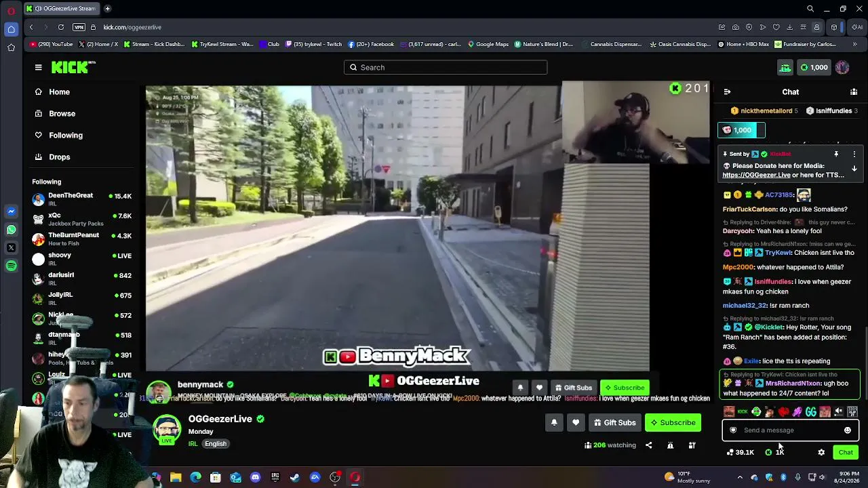Follow OGGeezerLive with heart button

576,423
